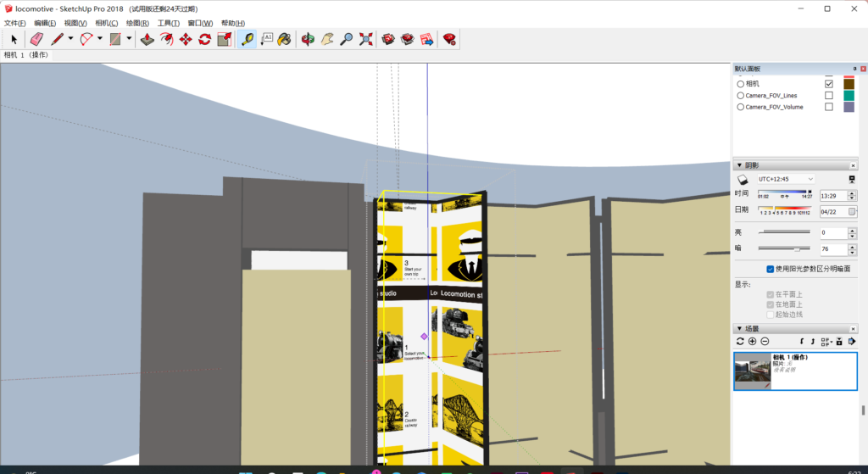Click the 暗 dark slider handle
The width and height of the screenshot is (868, 474).
(x=797, y=249)
